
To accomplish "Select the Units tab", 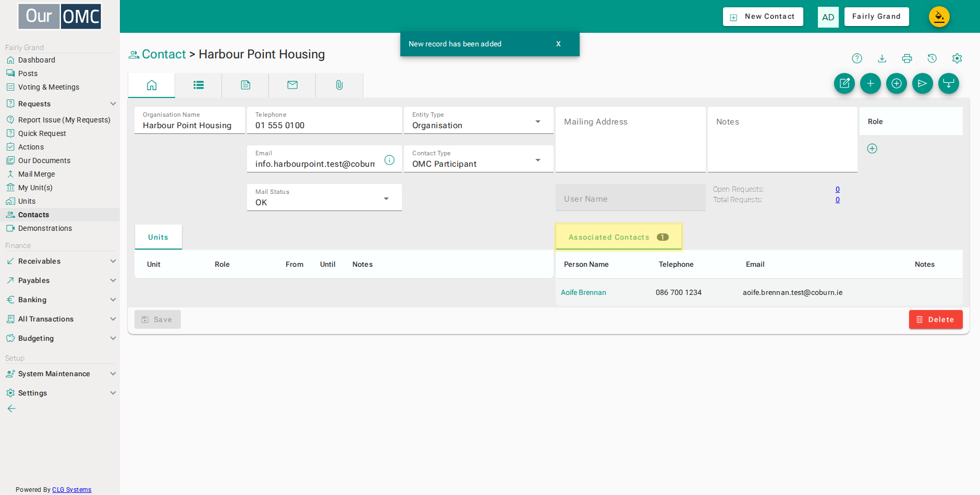I will point(158,237).
